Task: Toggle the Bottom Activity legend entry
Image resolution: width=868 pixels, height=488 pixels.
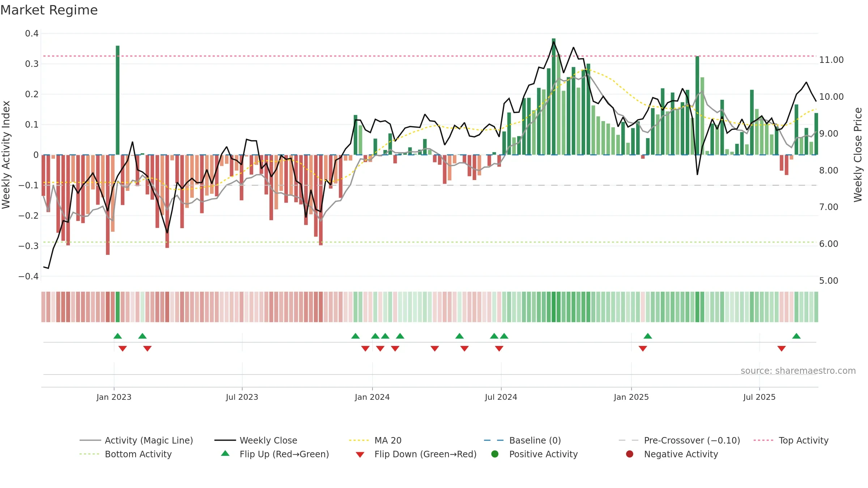Action: [125, 454]
